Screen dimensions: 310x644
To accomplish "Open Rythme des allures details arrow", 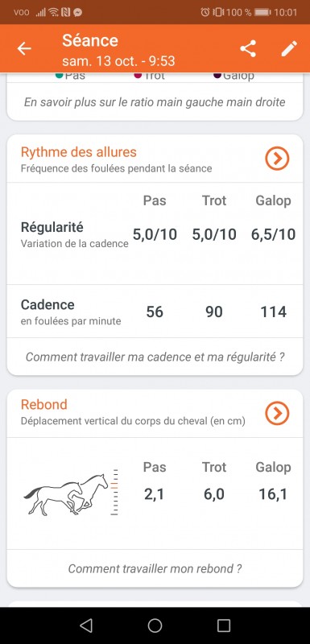I will (277, 158).
